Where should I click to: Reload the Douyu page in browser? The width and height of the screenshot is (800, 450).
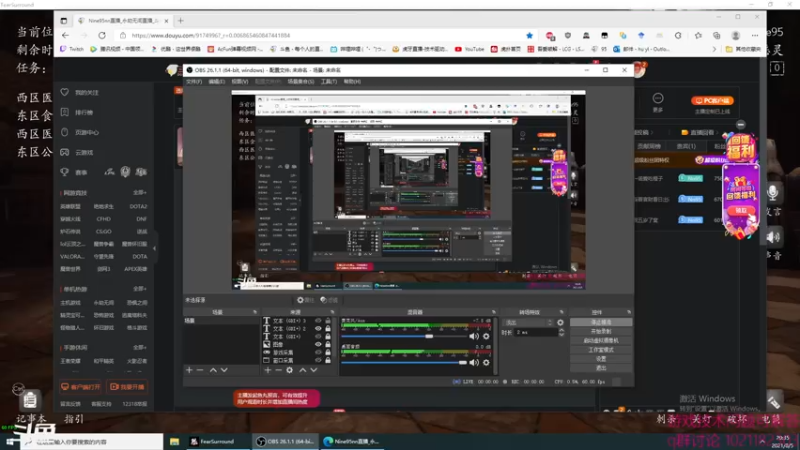pyautogui.click(x=102, y=35)
